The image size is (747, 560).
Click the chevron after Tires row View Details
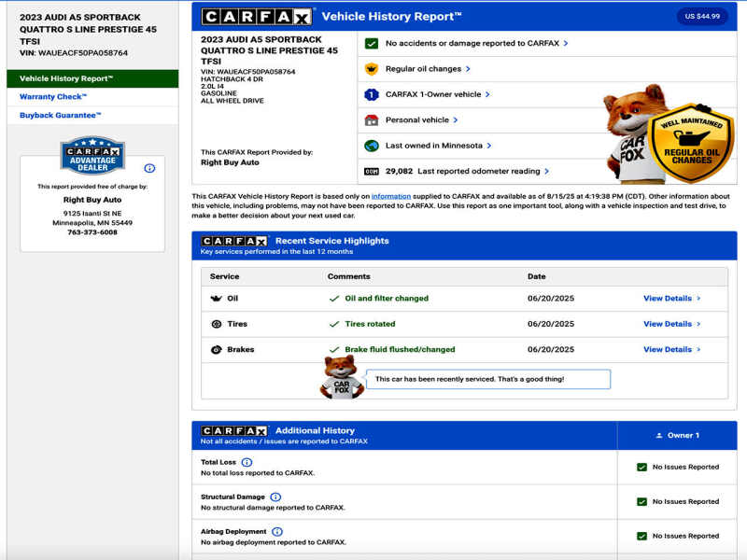698,324
